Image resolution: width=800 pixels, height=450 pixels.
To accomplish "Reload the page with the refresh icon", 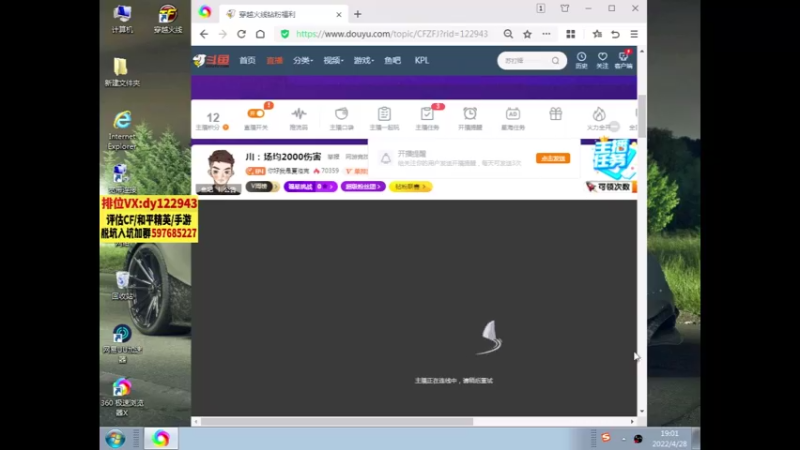I will 241,34.
